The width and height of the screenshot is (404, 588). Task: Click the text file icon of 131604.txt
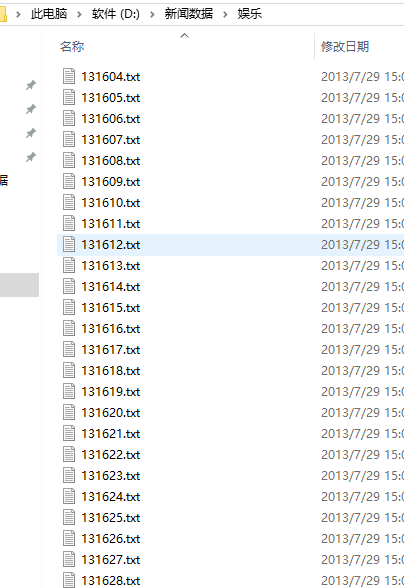point(69,76)
